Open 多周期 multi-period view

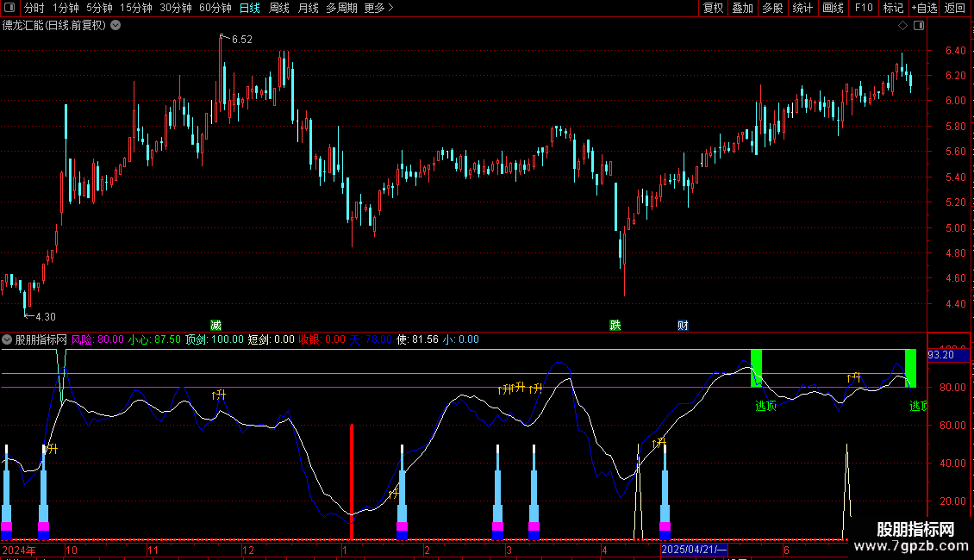point(341,8)
